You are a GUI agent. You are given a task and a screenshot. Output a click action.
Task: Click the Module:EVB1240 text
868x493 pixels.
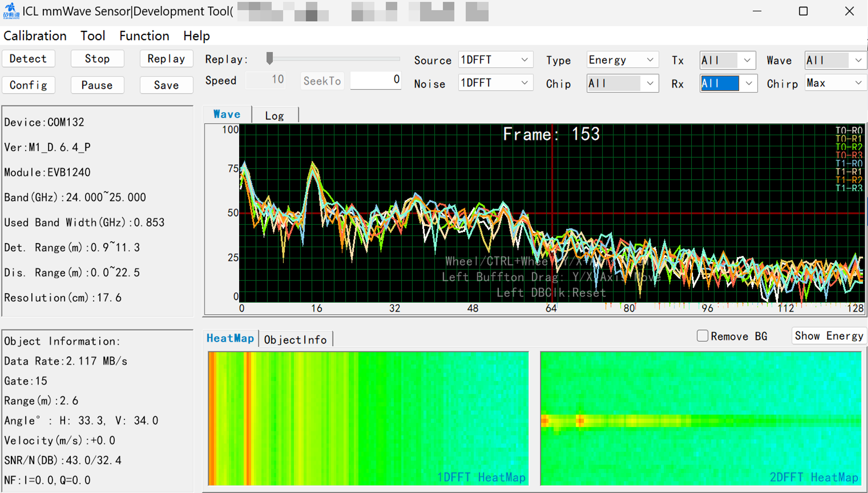pos(47,172)
